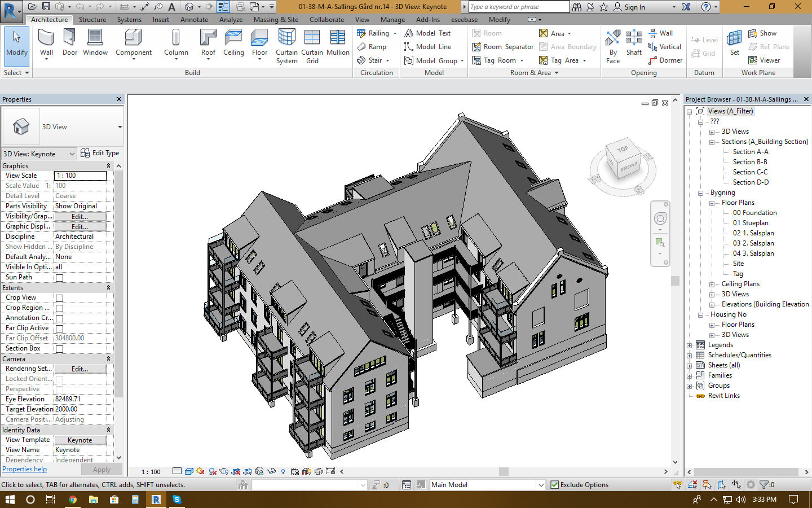This screenshot has width=812, height=508.
Task: Expand the Room & Area panel dropdown
Action: coord(534,73)
